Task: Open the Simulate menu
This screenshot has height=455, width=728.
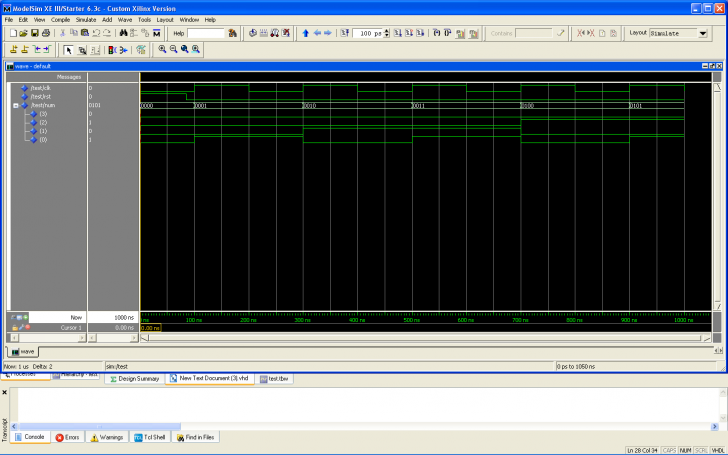Action: click(86, 20)
